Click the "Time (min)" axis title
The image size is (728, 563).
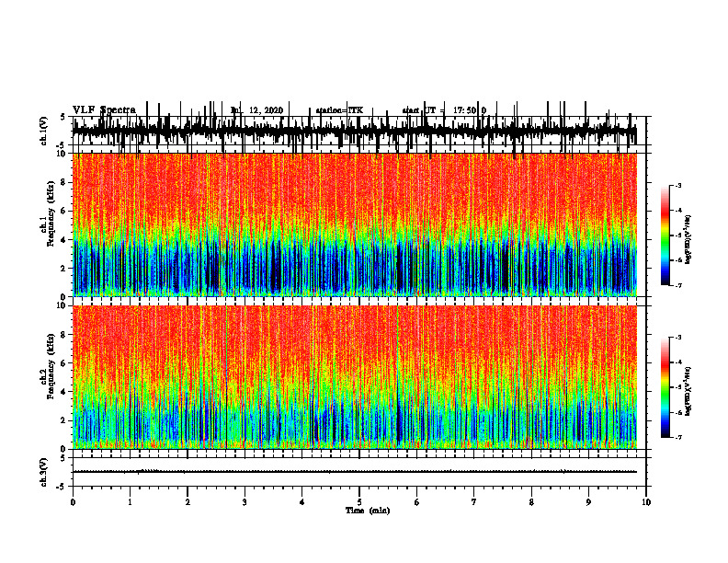(368, 511)
